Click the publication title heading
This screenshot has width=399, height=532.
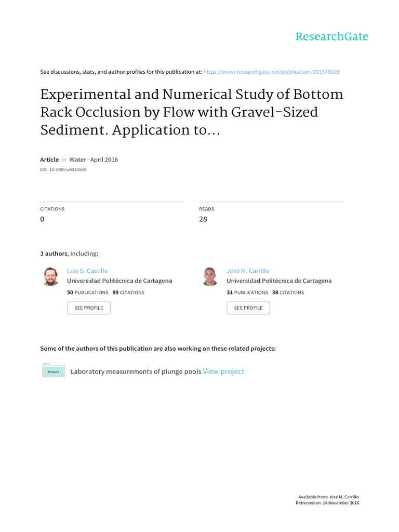pos(191,112)
